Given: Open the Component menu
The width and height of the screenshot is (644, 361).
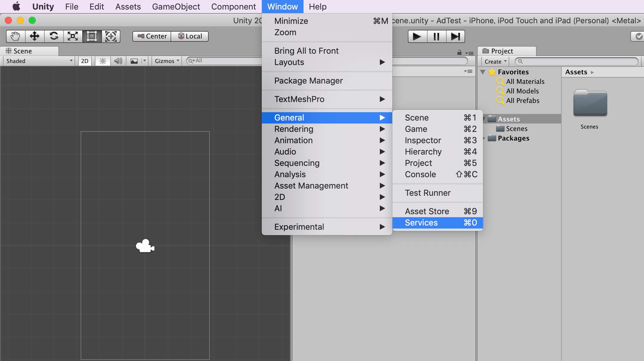Looking at the screenshot, I should 233,7.
